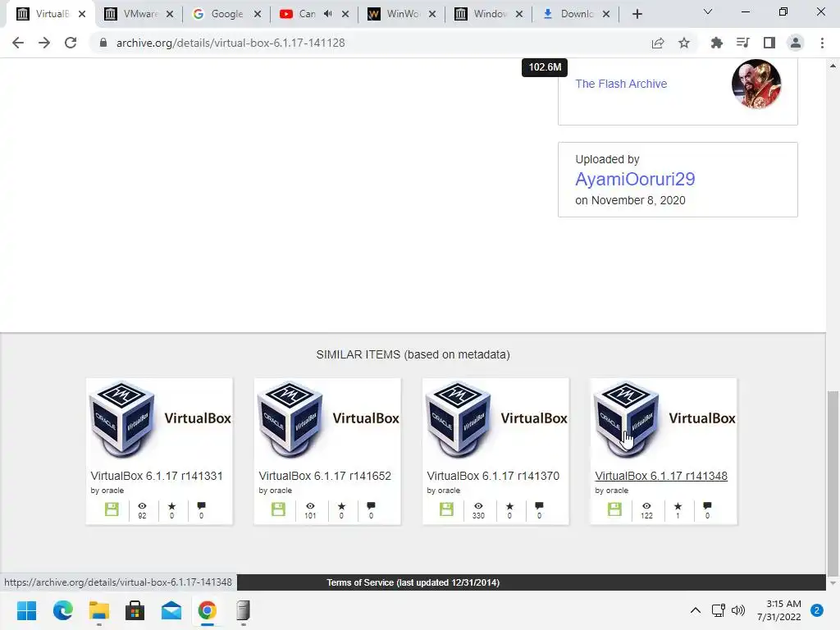Close the VMware tab

[x=170, y=14]
